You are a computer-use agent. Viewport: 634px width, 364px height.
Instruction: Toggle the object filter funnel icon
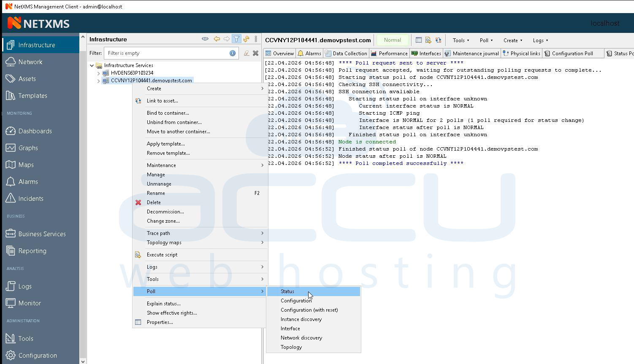[236, 39]
